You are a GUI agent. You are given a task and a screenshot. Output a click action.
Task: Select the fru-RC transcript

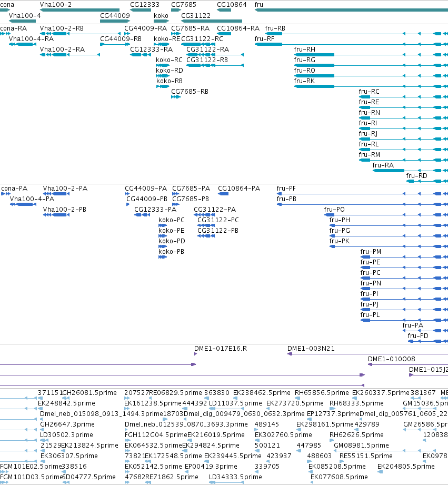[x=403, y=97]
